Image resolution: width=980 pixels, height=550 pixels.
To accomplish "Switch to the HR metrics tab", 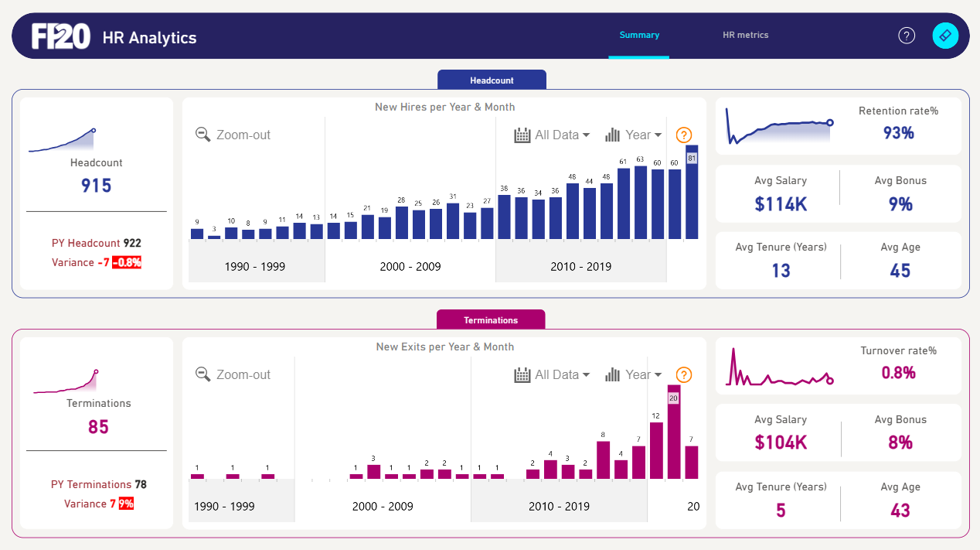I will 745,35.
